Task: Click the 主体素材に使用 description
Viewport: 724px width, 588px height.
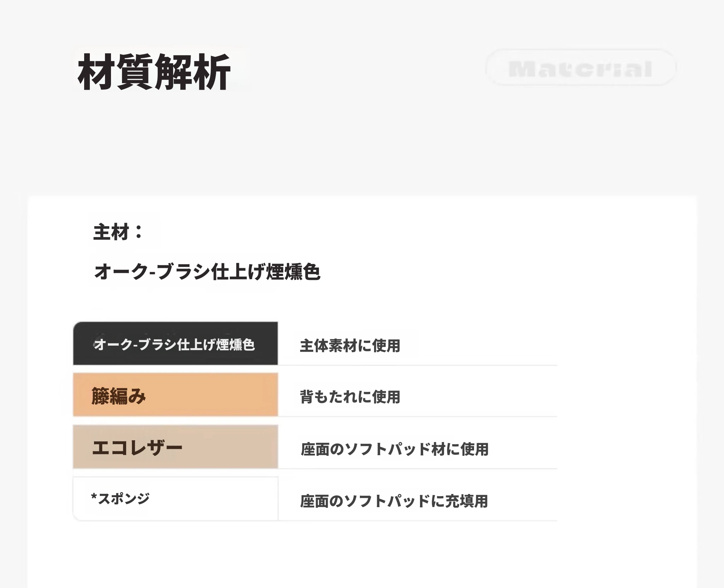Action: click(x=350, y=346)
